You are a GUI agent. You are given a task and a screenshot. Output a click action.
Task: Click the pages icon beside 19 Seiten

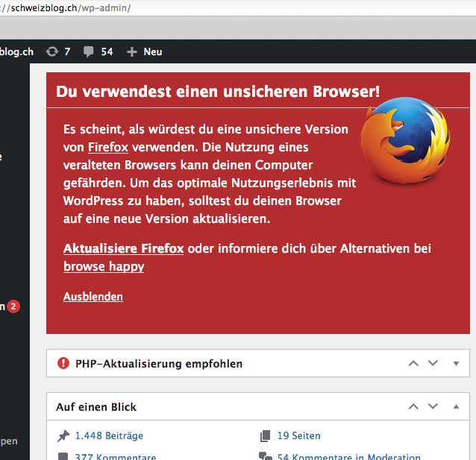(x=265, y=436)
